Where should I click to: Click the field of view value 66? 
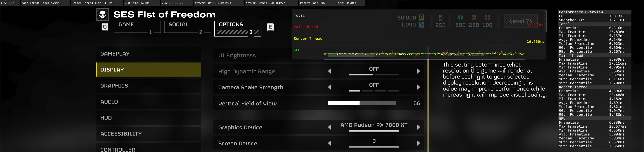(x=417, y=103)
